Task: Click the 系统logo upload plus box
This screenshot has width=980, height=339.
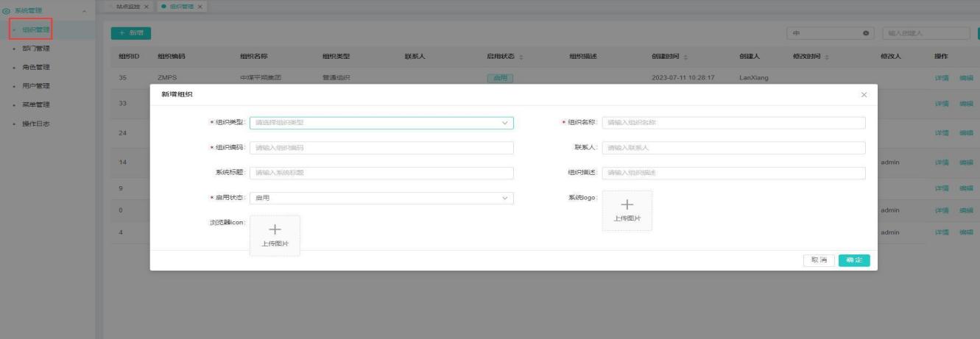Action: [x=627, y=210]
